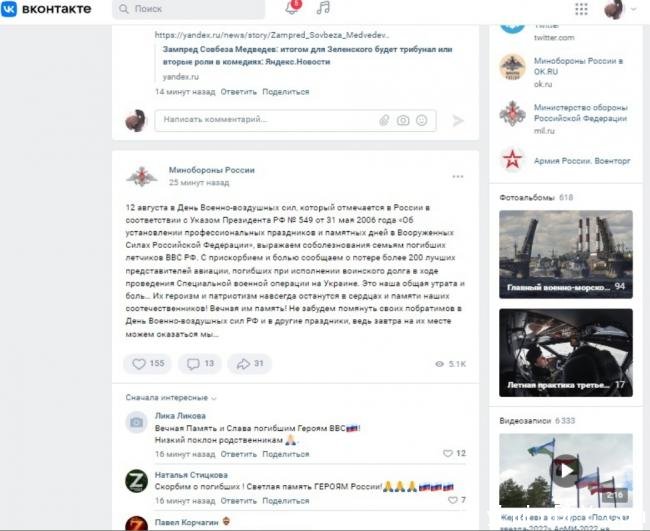650x531 pixels.
Task: Open the music note icon
Action: tap(323, 8)
